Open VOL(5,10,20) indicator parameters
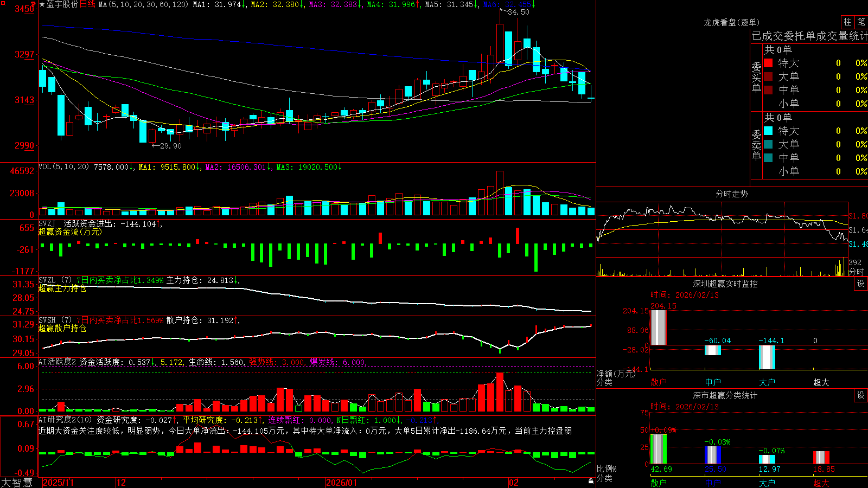This screenshot has height=488, width=868. 63,166
